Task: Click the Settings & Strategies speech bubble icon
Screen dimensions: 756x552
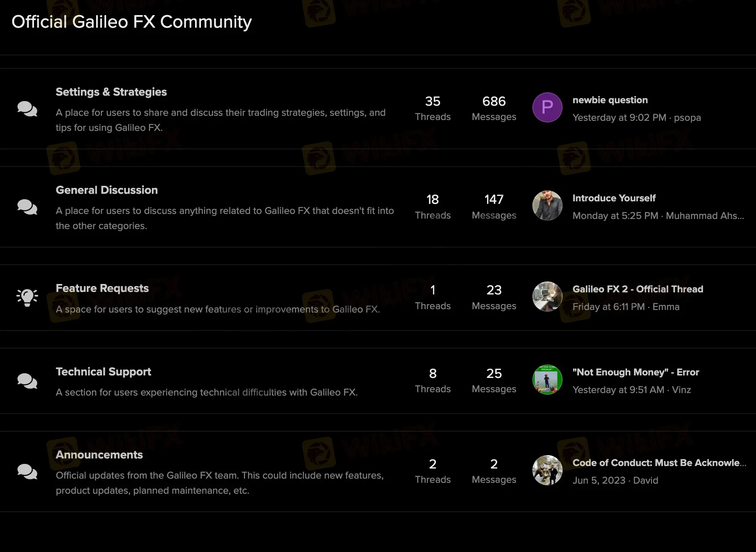Action: click(27, 108)
